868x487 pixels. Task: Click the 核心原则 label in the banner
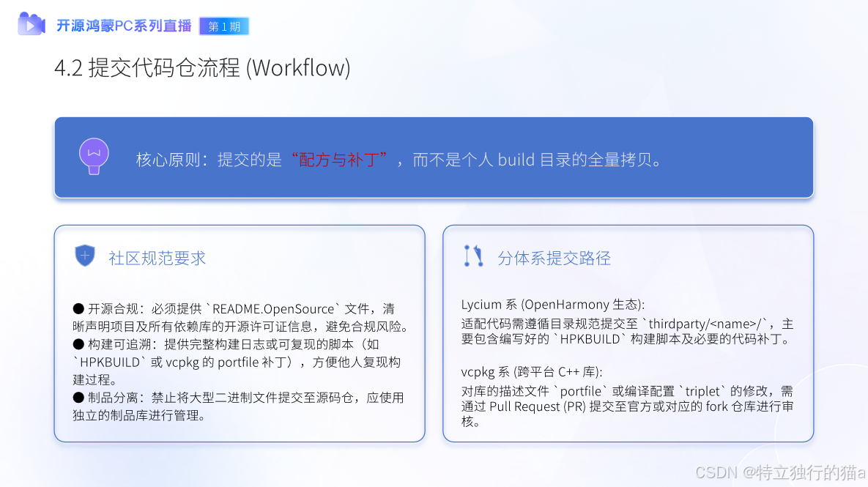tap(168, 160)
